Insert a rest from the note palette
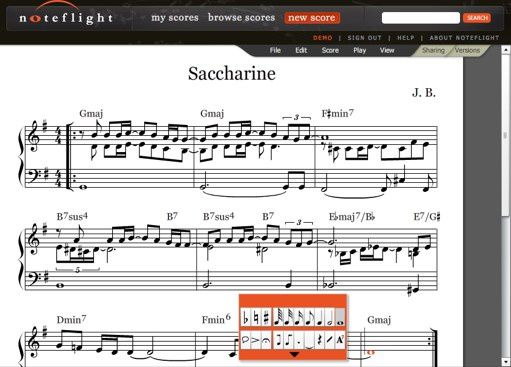Image resolution: width=511 pixels, height=367 pixels. [x=319, y=340]
